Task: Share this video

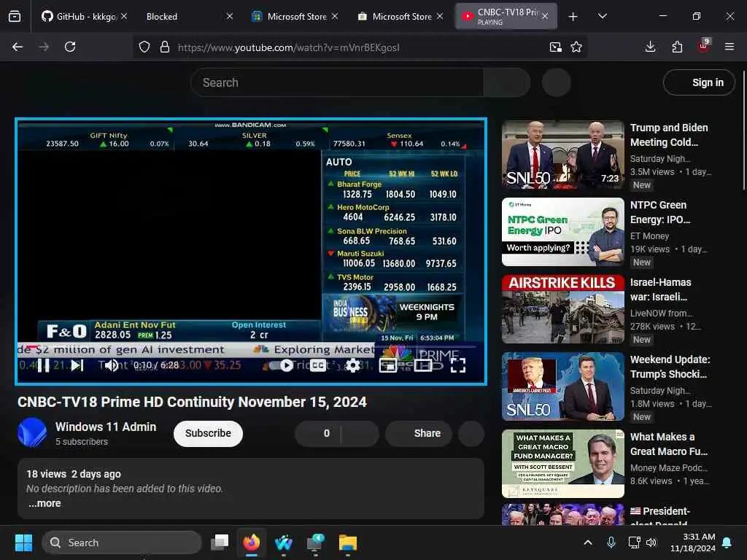Action: [419, 433]
